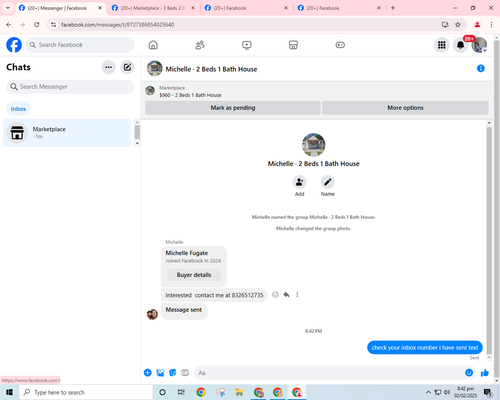Image resolution: width=500 pixels, height=400 pixels.
Task: Open the $960 2 Beds 1 Bath House listing
Action: click(190, 95)
